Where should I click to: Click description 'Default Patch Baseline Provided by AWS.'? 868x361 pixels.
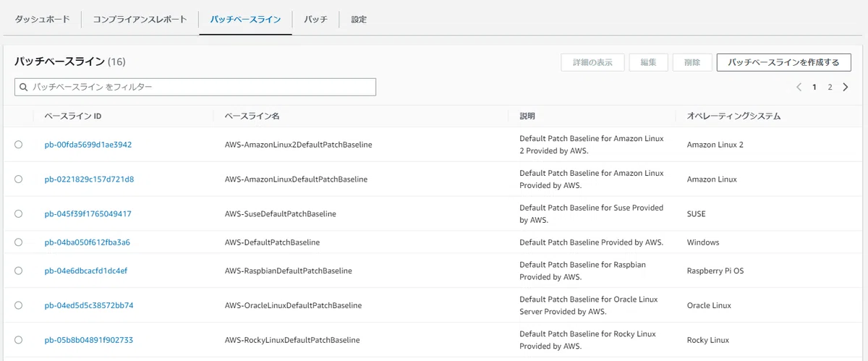tap(591, 242)
